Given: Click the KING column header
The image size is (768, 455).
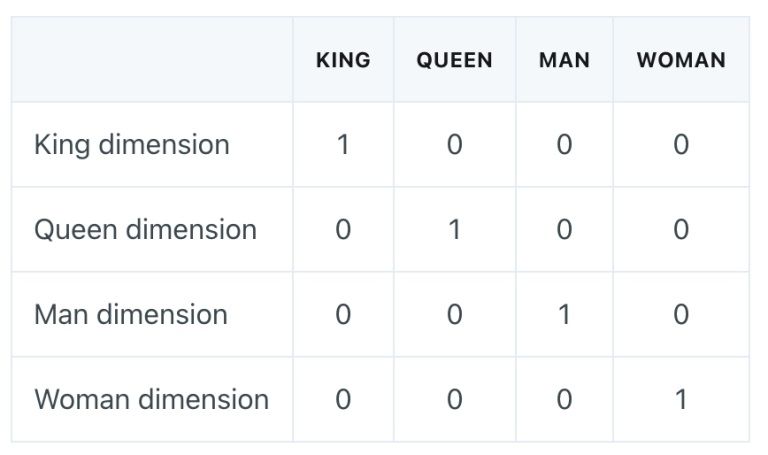Looking at the screenshot, I should coord(343,60).
